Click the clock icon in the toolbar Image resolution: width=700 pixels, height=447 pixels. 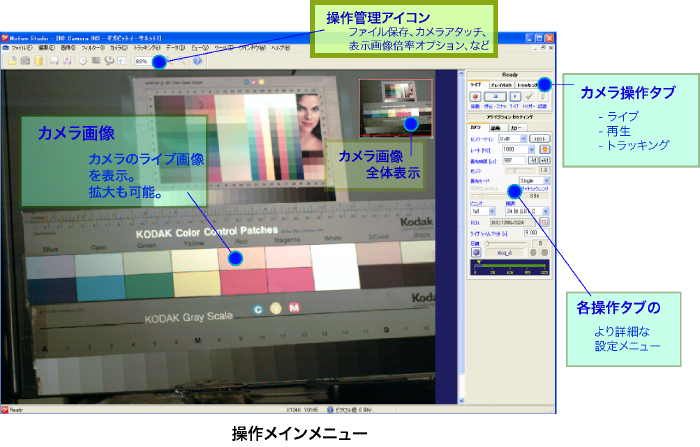pyautogui.click(x=83, y=61)
